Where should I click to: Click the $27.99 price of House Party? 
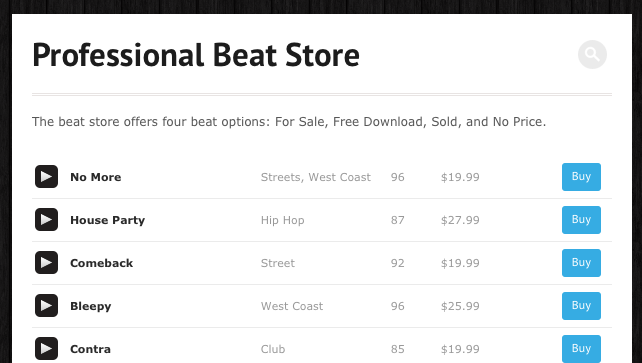[x=460, y=220]
